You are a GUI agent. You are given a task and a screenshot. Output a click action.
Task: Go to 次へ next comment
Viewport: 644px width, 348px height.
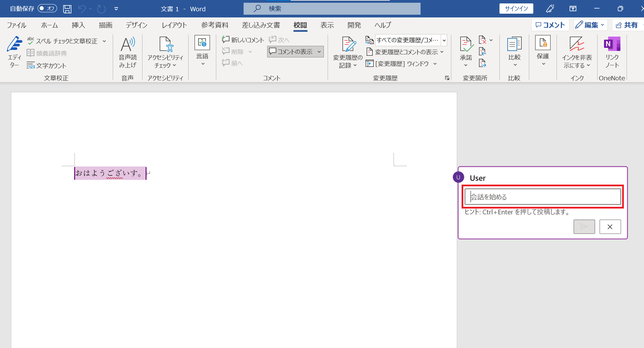tap(279, 40)
